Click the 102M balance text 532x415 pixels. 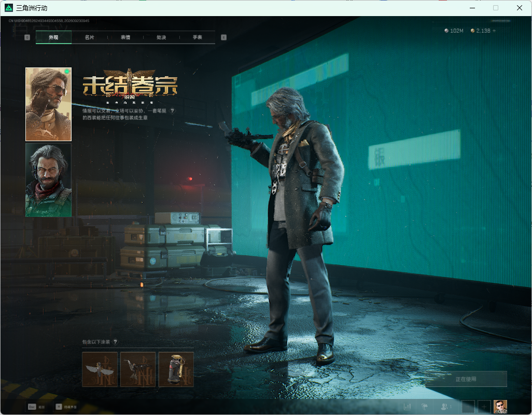457,31
